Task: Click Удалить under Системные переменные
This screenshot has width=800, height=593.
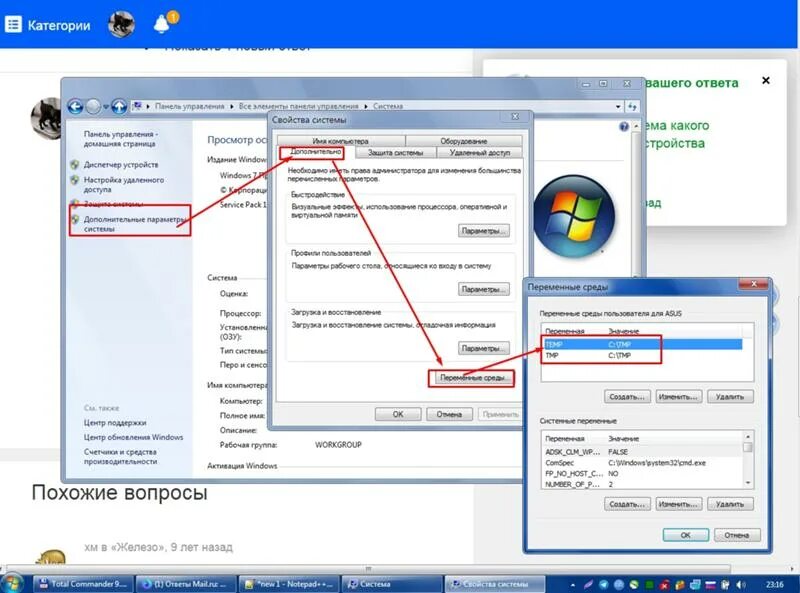Action: coord(730,504)
